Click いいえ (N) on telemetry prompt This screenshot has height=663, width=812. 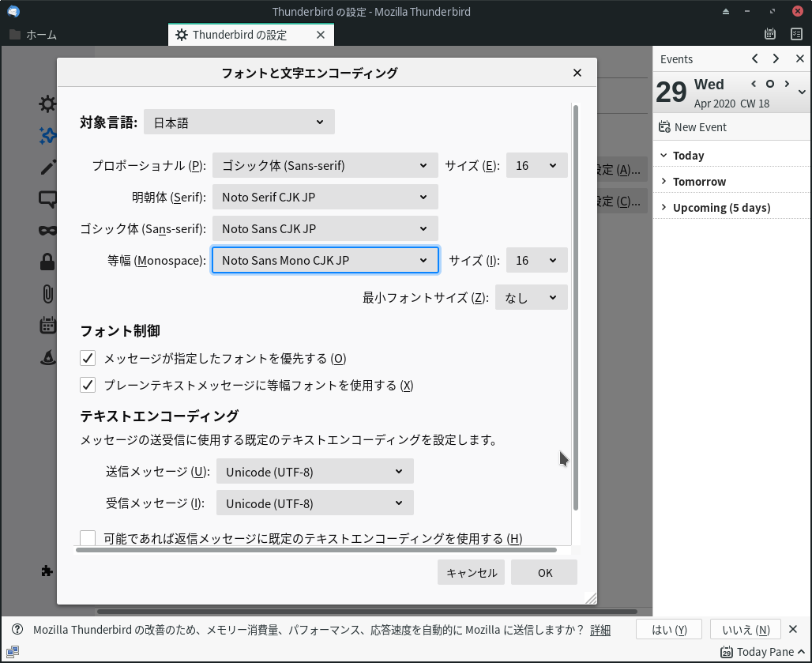tap(746, 630)
